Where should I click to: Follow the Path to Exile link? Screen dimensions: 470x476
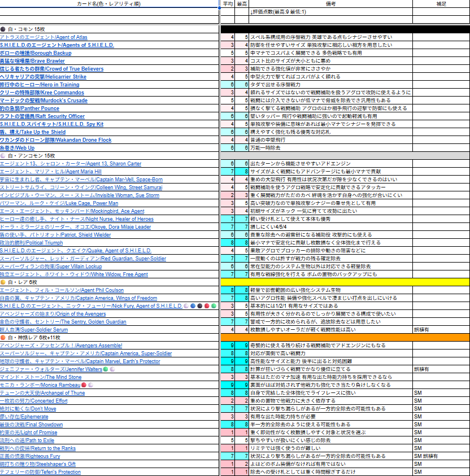coord(27,440)
